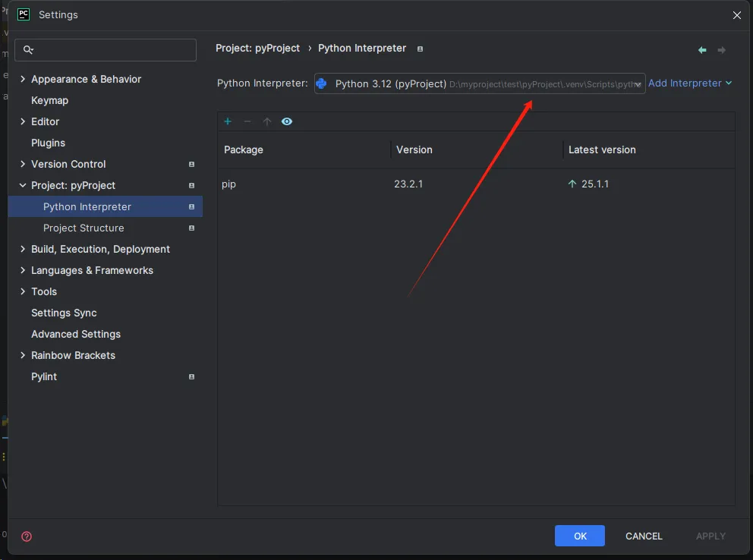Click the forward navigation arrow
This screenshot has height=560, width=753.
coord(721,50)
